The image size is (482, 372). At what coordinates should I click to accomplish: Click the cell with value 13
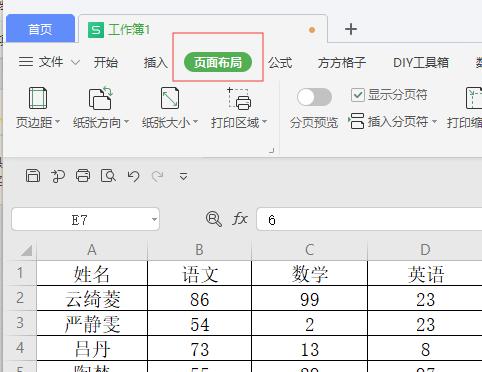tap(309, 348)
